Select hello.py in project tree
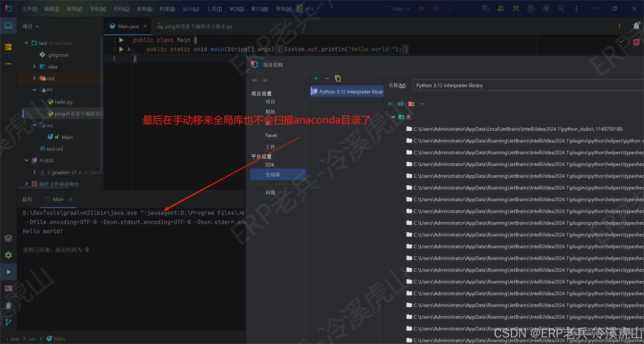 tap(63, 102)
